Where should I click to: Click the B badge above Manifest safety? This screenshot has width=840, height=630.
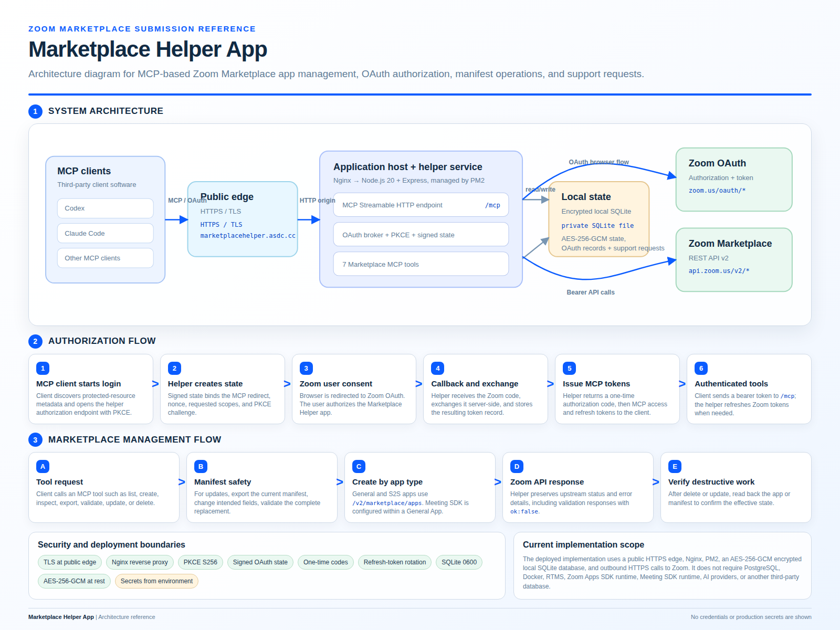tap(201, 467)
